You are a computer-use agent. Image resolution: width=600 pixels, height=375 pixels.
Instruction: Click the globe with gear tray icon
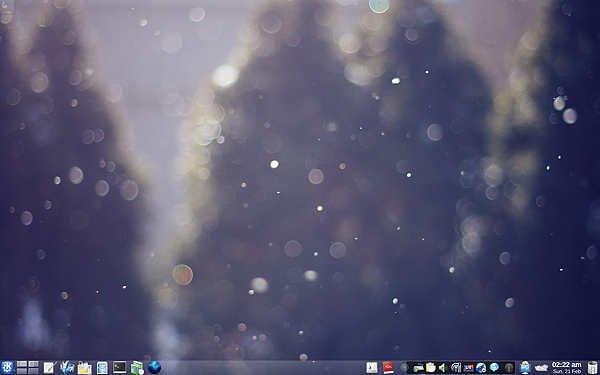[x=481, y=368]
